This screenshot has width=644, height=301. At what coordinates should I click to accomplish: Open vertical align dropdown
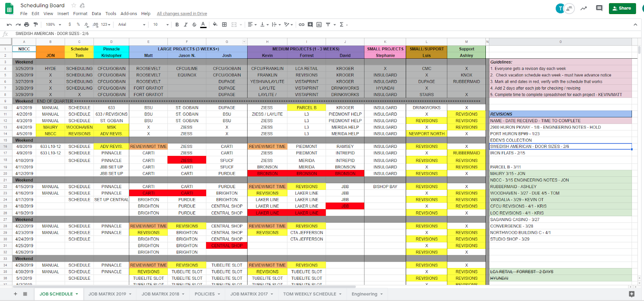264,25
